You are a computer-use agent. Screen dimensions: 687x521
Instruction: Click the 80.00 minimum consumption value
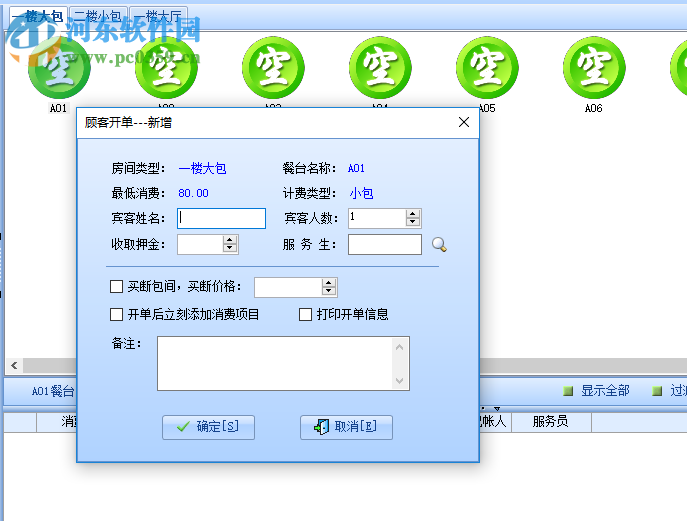pyautogui.click(x=194, y=193)
